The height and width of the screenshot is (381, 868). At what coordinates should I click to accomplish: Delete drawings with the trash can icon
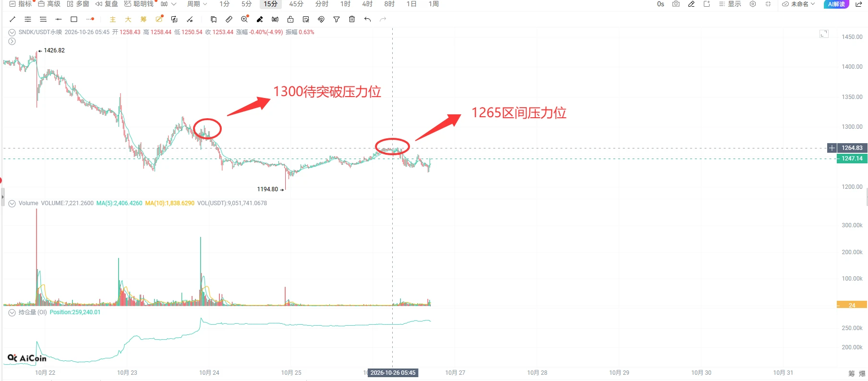pyautogui.click(x=352, y=19)
